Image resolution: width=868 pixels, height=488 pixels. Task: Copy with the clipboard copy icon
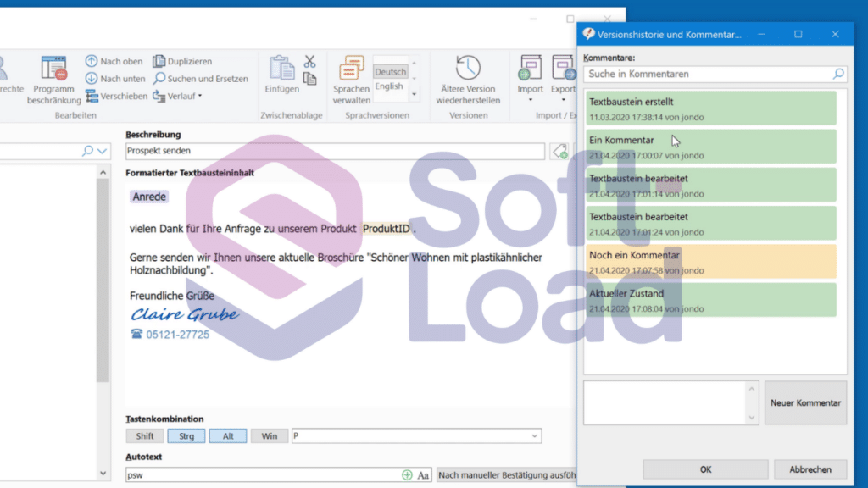coord(309,79)
